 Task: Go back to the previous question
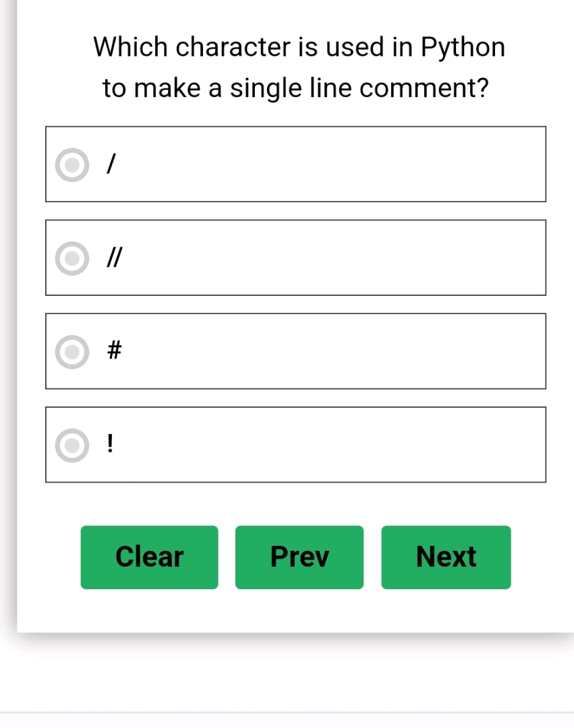[x=299, y=557]
